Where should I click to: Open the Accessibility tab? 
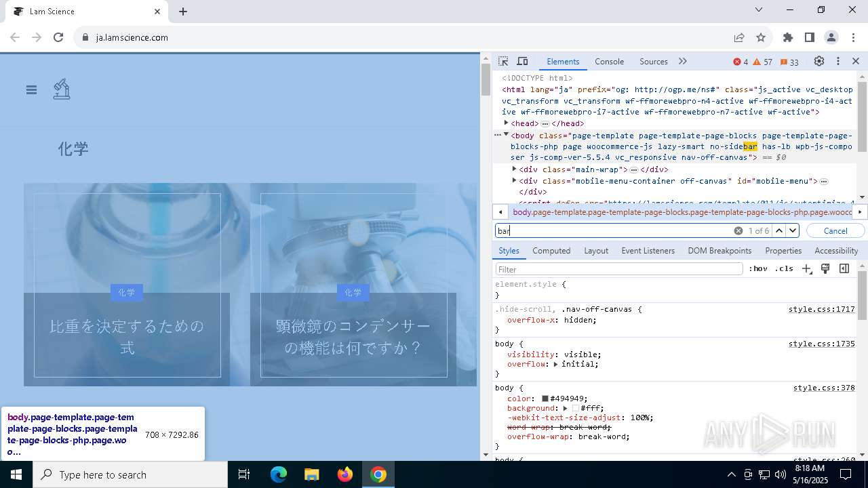[836, 250]
